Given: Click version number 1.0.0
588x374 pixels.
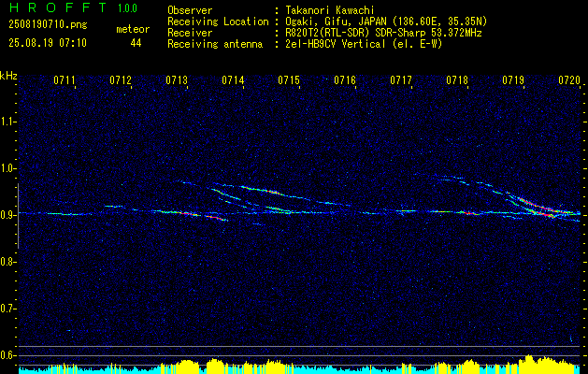Looking at the screenshot, I should [127, 7].
